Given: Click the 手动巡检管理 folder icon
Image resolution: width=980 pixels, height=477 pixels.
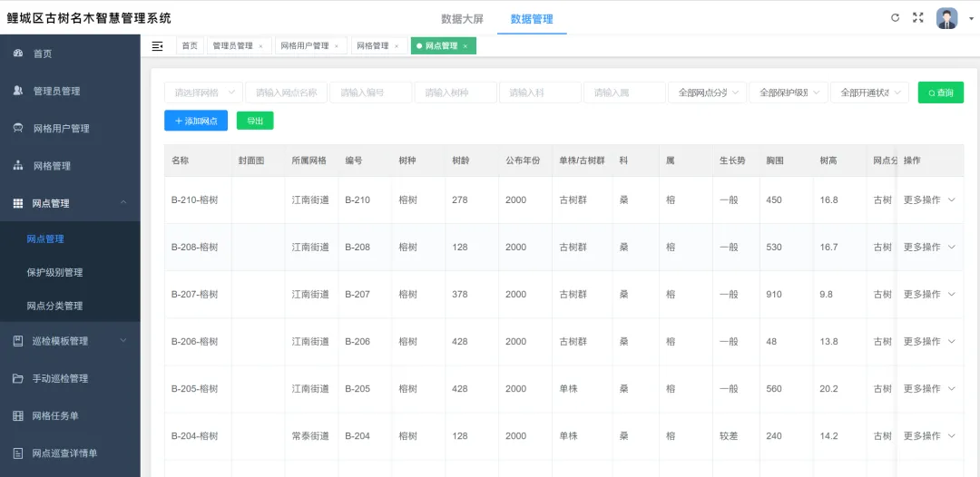Looking at the screenshot, I should tap(18, 378).
